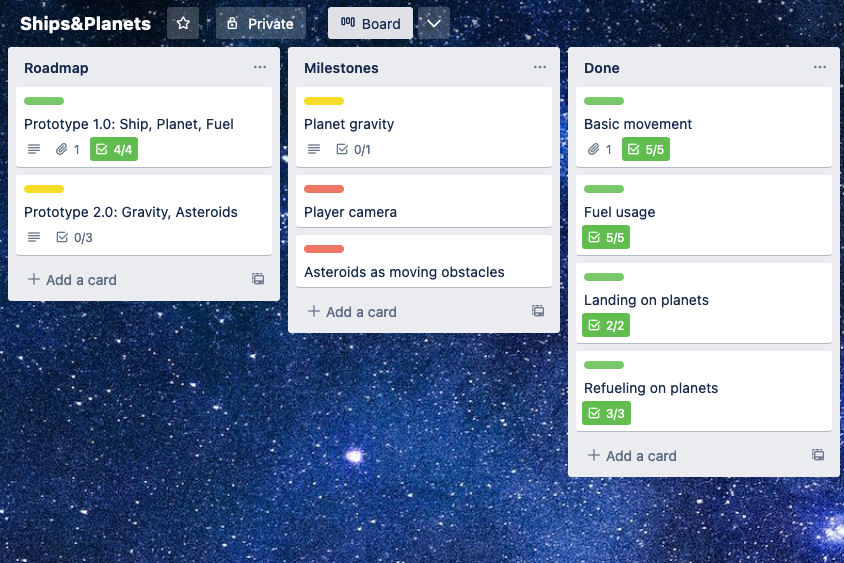Click the green label on Prototype 1.0 card
The height and width of the screenshot is (563, 844).
(44, 101)
